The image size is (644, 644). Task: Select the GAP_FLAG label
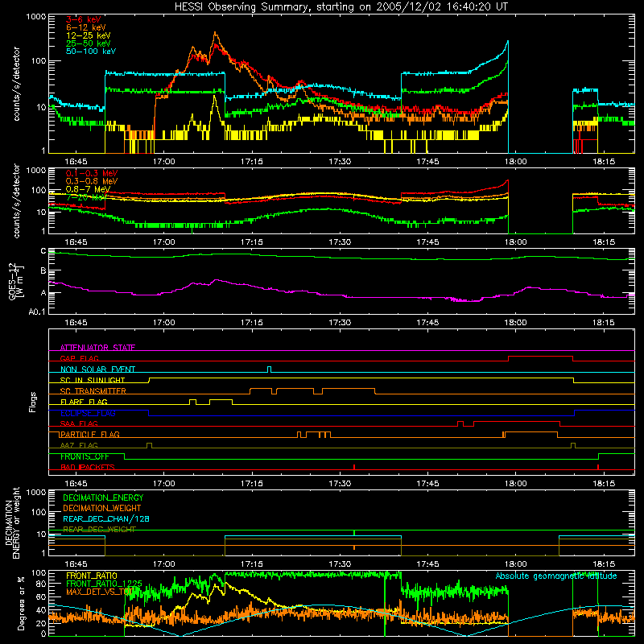[80, 358]
